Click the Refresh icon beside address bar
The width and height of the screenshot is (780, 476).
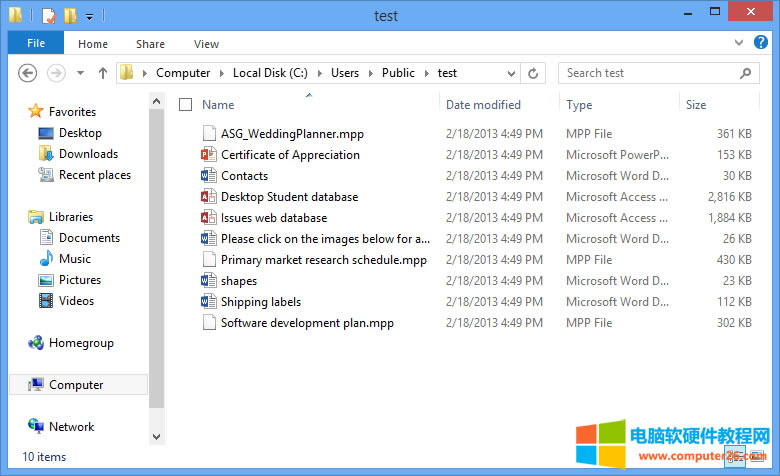[x=533, y=73]
